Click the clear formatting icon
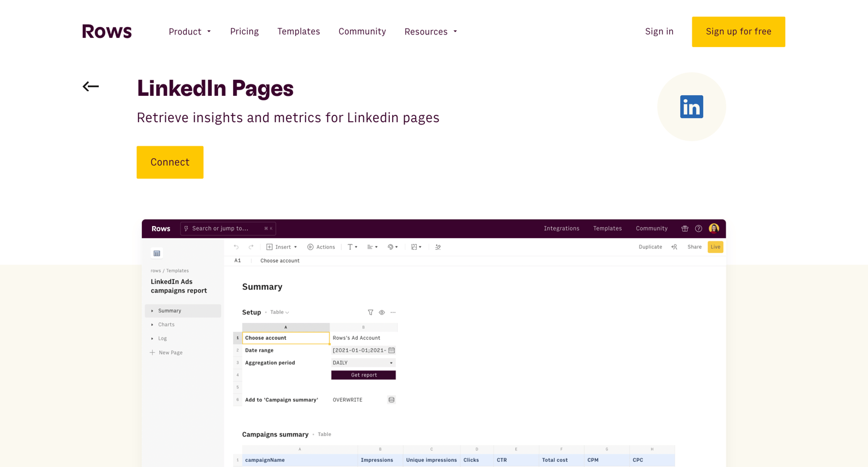 (438, 247)
